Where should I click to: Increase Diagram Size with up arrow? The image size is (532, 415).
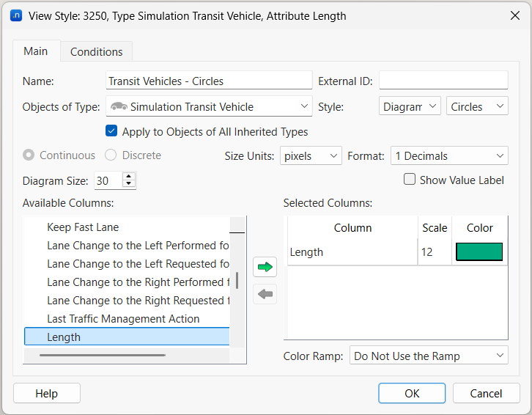pyautogui.click(x=129, y=177)
